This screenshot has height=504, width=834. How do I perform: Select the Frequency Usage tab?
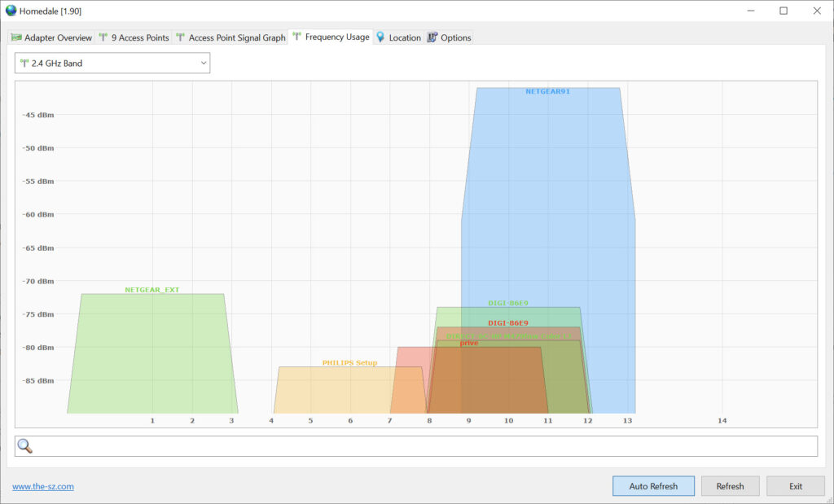pyautogui.click(x=331, y=37)
